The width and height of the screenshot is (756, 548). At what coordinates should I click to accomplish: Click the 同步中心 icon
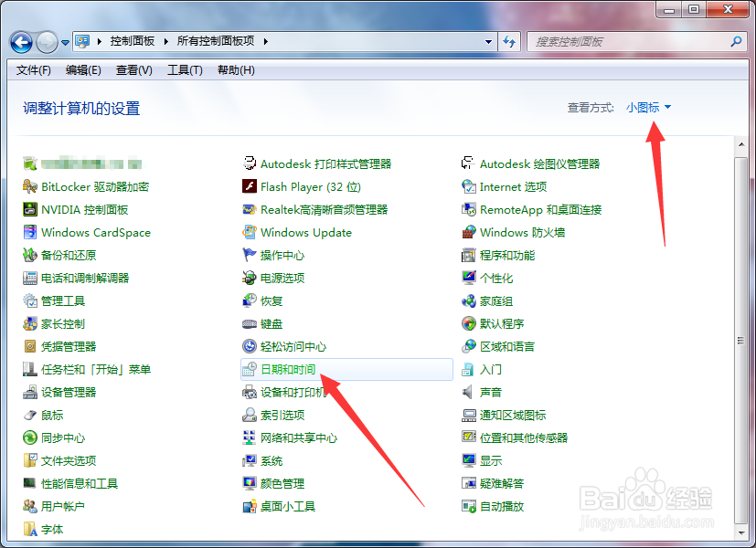point(30,437)
